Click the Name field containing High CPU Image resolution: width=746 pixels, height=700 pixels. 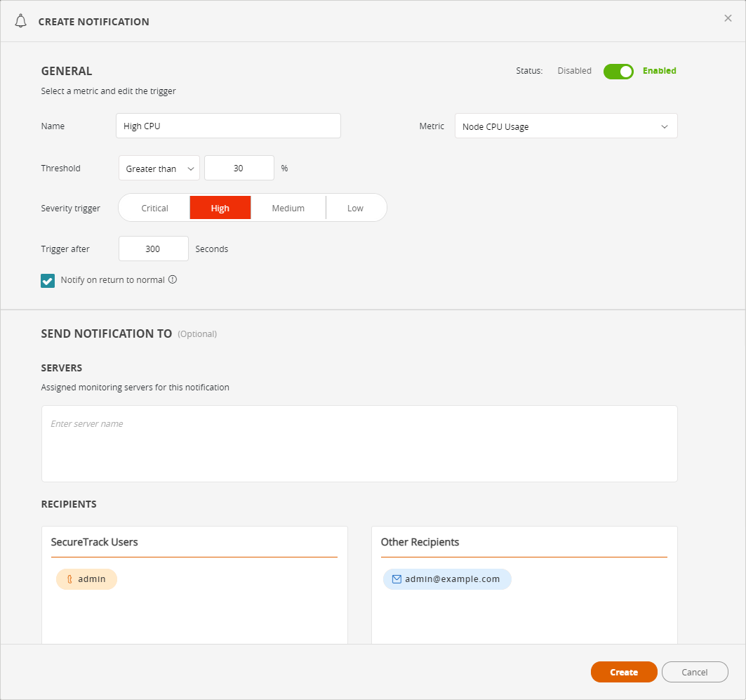[x=228, y=126]
